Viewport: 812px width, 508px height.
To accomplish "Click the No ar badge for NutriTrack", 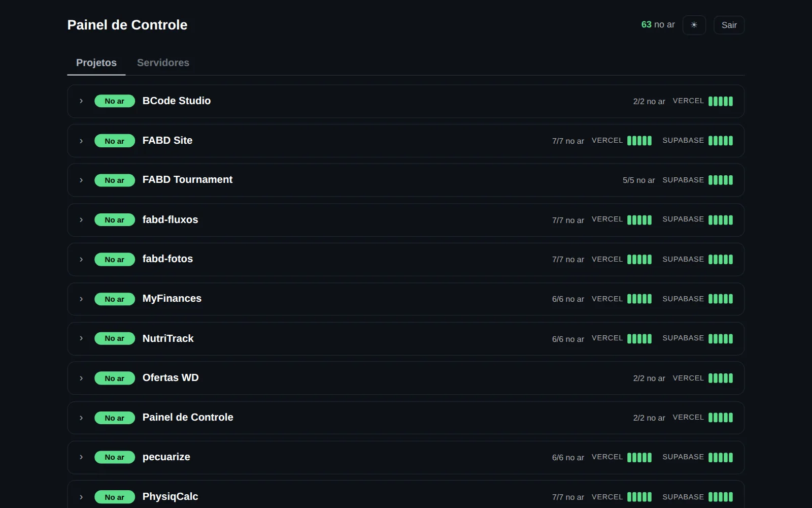I will (115, 338).
